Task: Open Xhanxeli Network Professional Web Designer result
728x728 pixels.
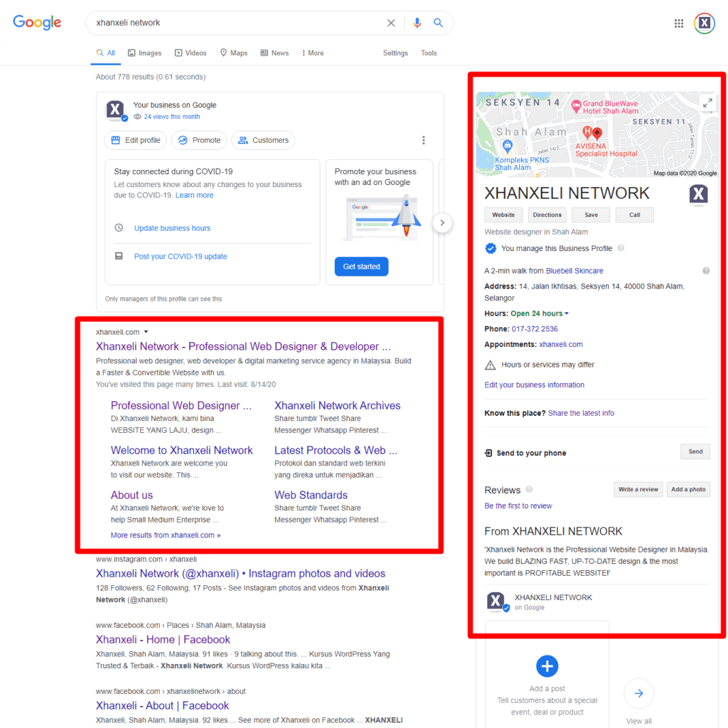Action: coord(243,346)
